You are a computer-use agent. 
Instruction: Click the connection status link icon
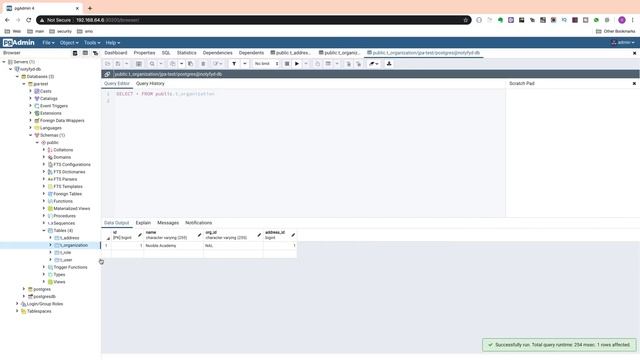pos(107,74)
